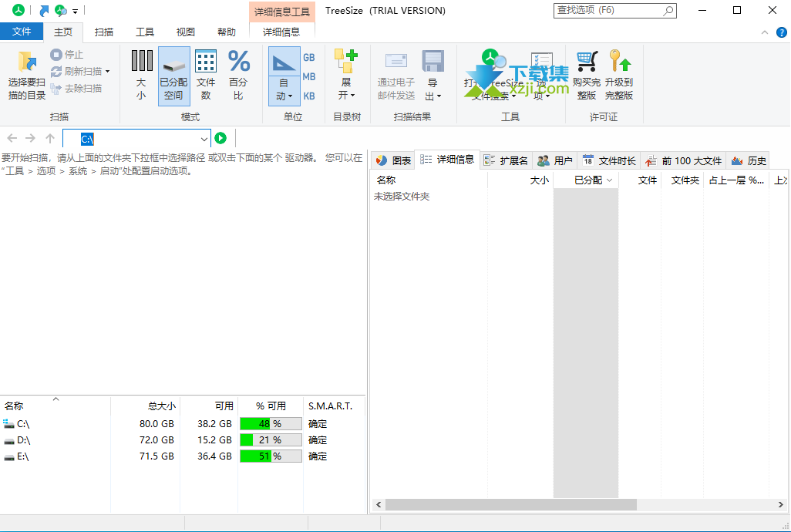Click the green start scan button
Screen dimensions: 791x532
[x=220, y=138]
